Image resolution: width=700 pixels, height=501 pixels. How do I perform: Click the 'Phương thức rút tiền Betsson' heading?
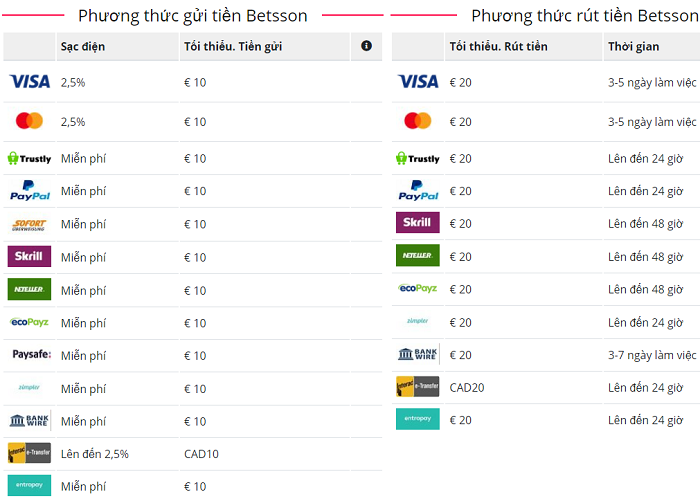click(x=585, y=16)
